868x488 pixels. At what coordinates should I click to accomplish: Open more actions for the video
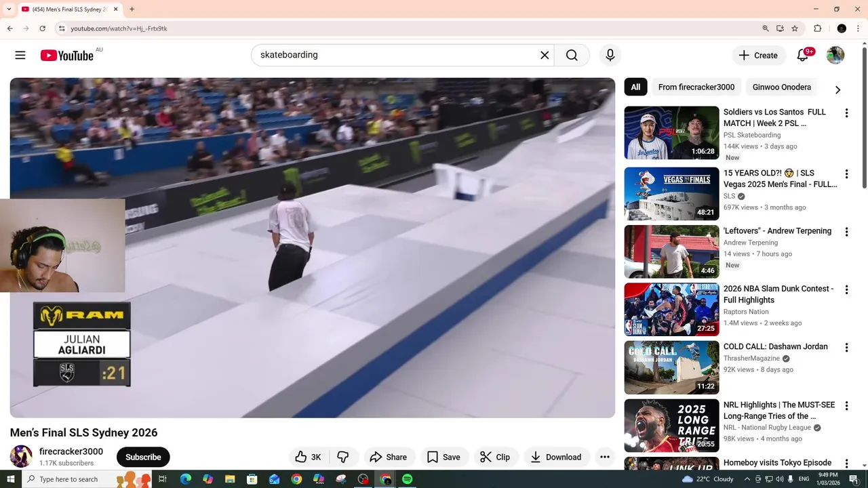pos(604,457)
